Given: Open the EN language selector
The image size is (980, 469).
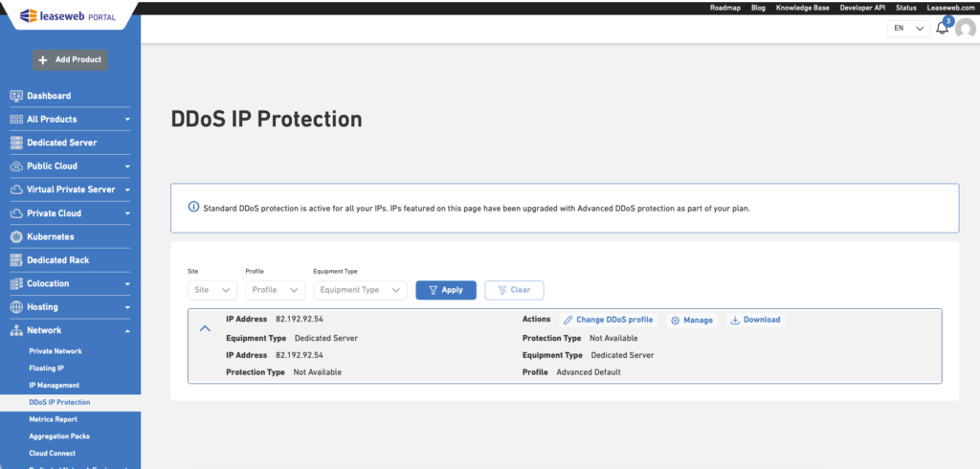Looking at the screenshot, I should pyautogui.click(x=908, y=29).
